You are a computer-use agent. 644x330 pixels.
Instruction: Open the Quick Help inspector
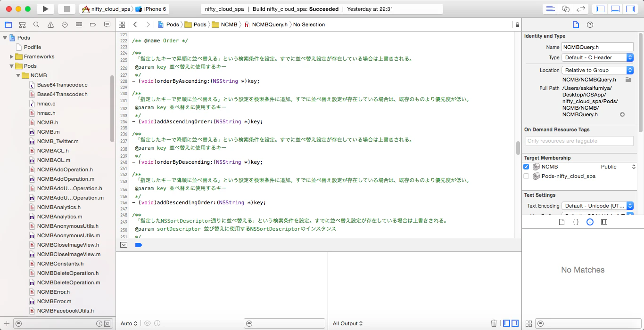[x=590, y=24]
